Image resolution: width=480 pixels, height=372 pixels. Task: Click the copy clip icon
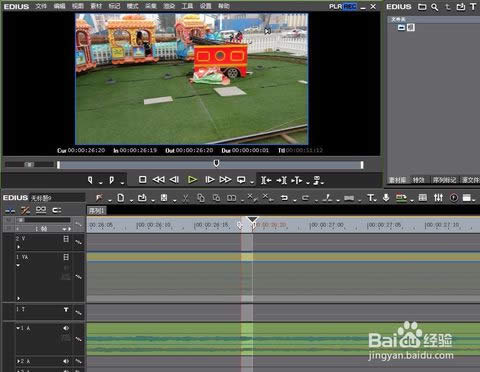(x=201, y=198)
